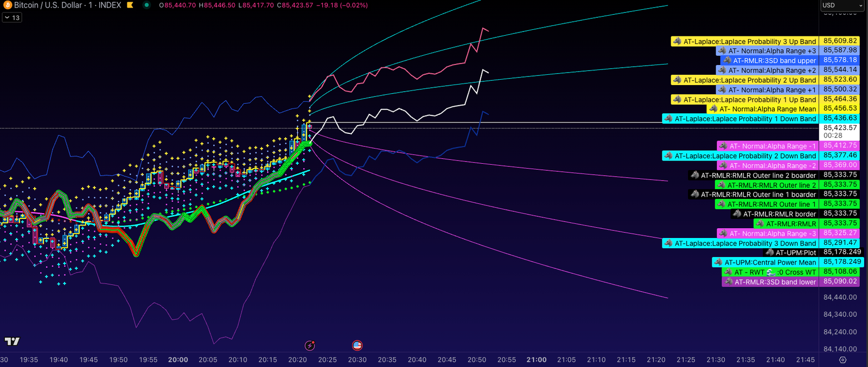The image size is (868, 367).
Task: Click AT - RWT :0 Cross WT label
Action: 770,272
